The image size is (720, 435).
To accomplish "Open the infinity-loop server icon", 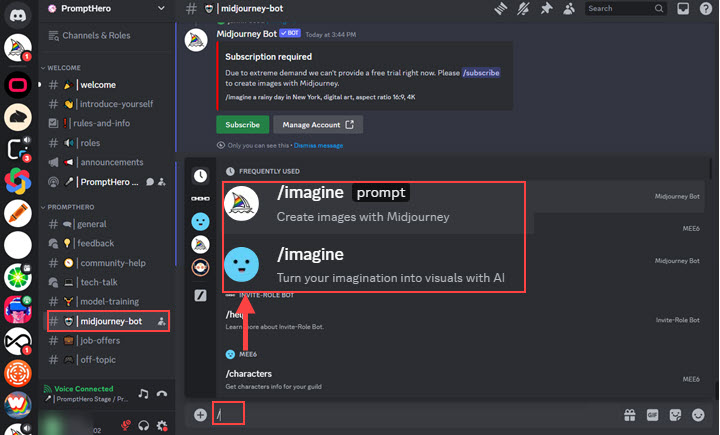I will 18,341.
